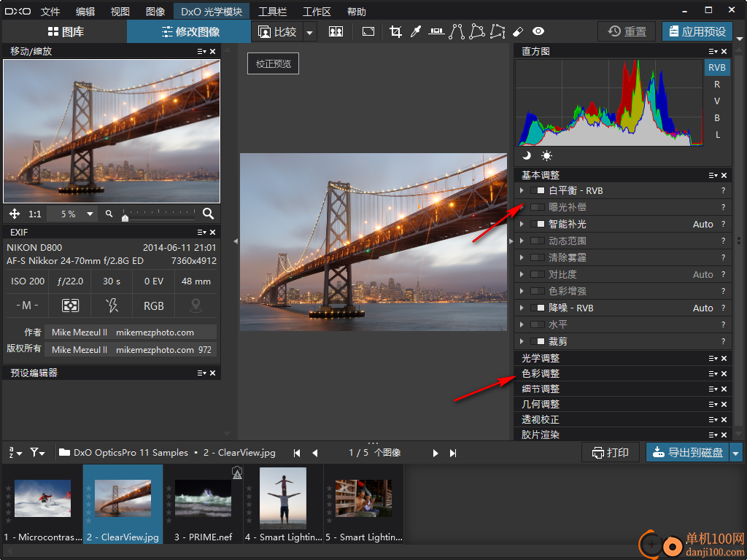747x560 pixels.
Task: Open the image filter funnel
Action: click(x=37, y=452)
